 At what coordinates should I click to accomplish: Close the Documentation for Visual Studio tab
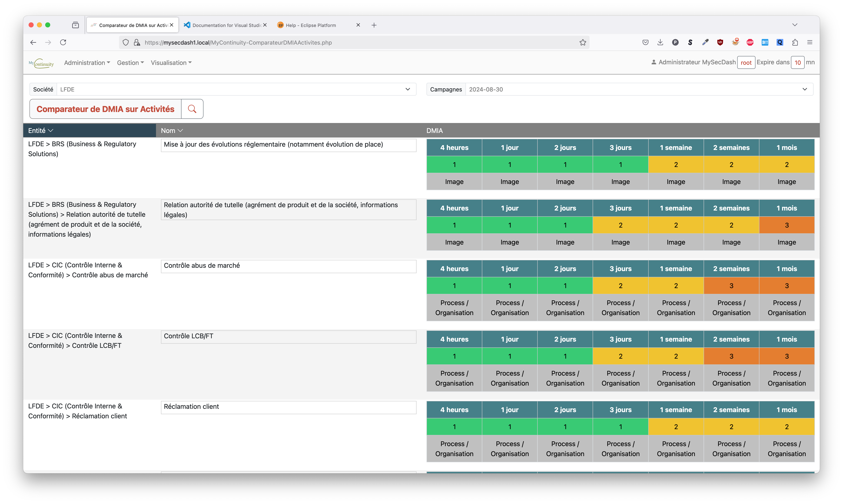click(265, 25)
